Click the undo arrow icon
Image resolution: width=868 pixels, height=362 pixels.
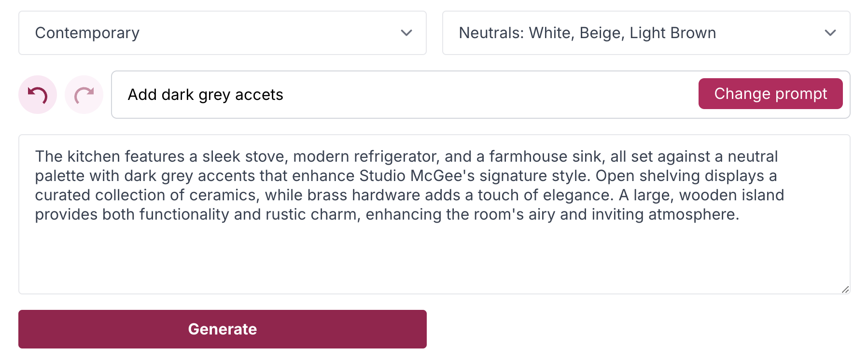point(38,95)
